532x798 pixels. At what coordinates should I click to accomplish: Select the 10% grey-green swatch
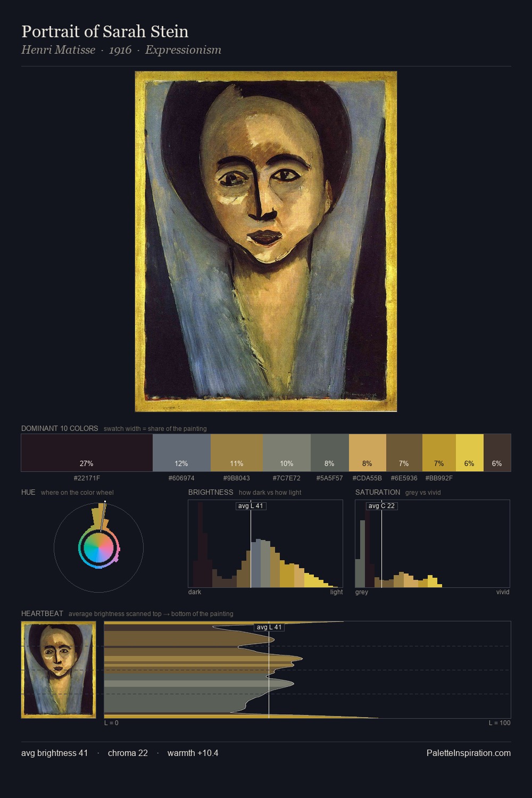tap(287, 453)
